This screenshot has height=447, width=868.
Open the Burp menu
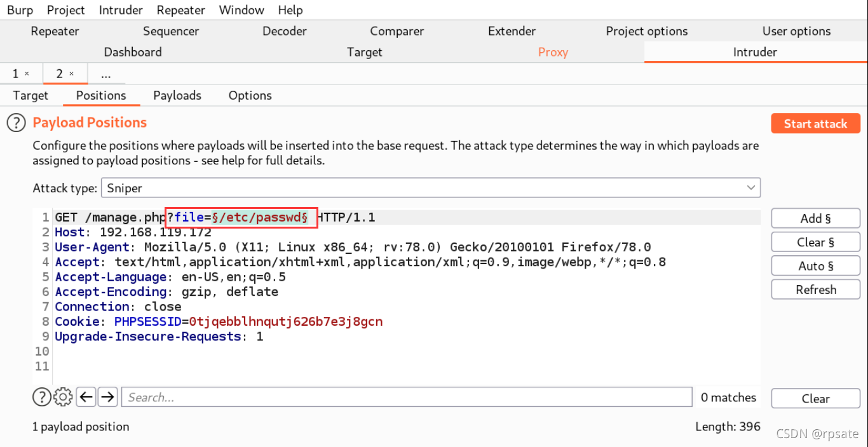click(x=20, y=10)
